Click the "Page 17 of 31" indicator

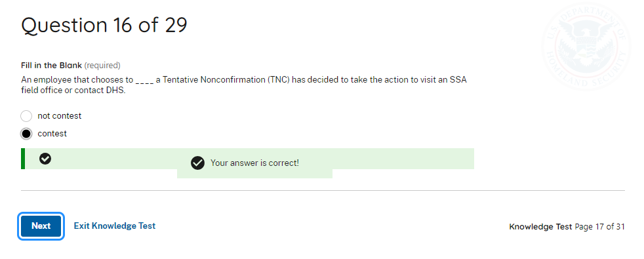point(599,227)
